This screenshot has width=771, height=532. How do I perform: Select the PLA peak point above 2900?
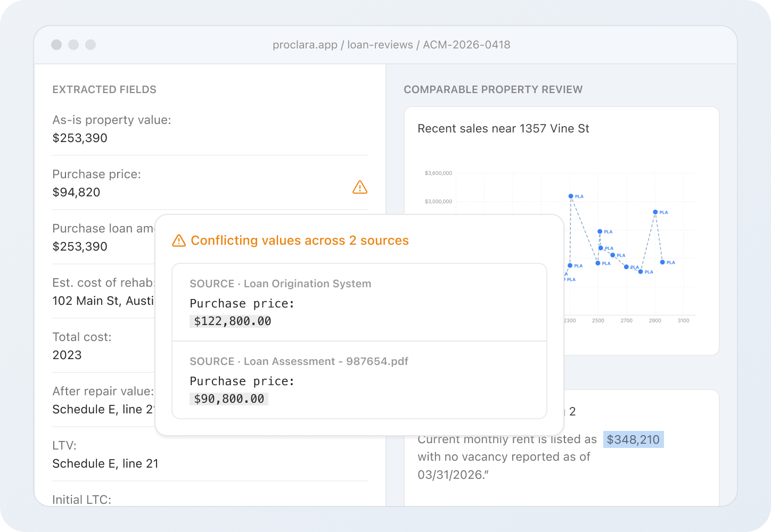pyautogui.click(x=655, y=212)
